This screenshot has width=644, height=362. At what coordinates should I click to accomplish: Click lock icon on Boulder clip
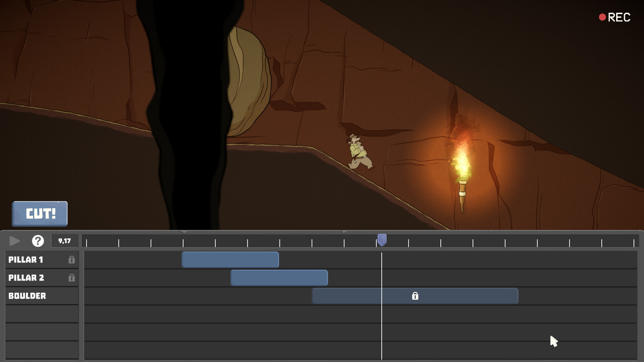pyautogui.click(x=415, y=296)
